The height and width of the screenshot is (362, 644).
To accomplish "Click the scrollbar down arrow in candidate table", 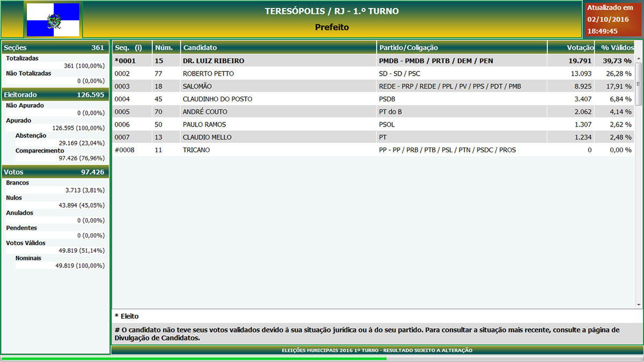I will tap(639, 304).
